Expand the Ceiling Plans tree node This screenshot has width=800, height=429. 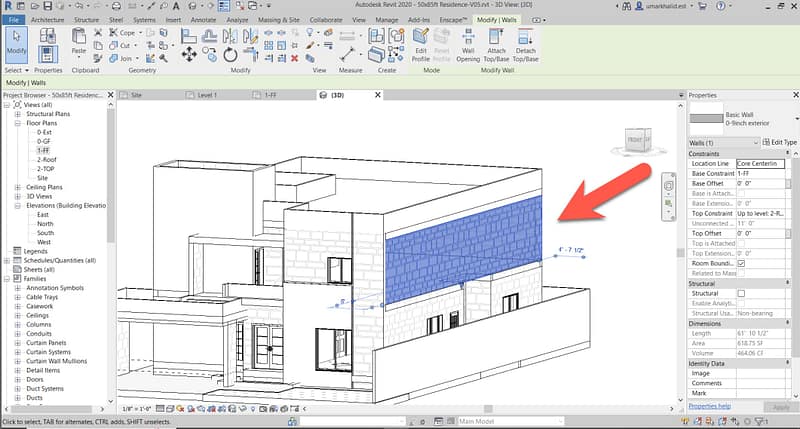pyautogui.click(x=18, y=186)
